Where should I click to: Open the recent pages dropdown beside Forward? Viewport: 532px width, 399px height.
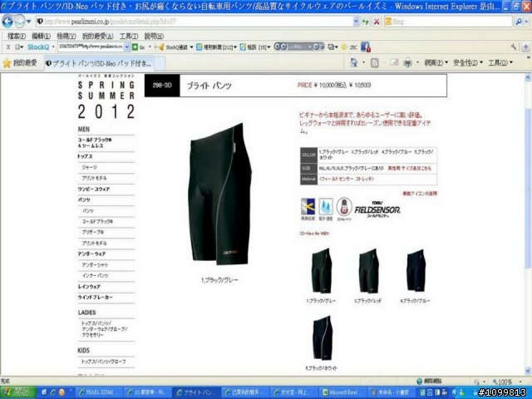tap(28, 22)
